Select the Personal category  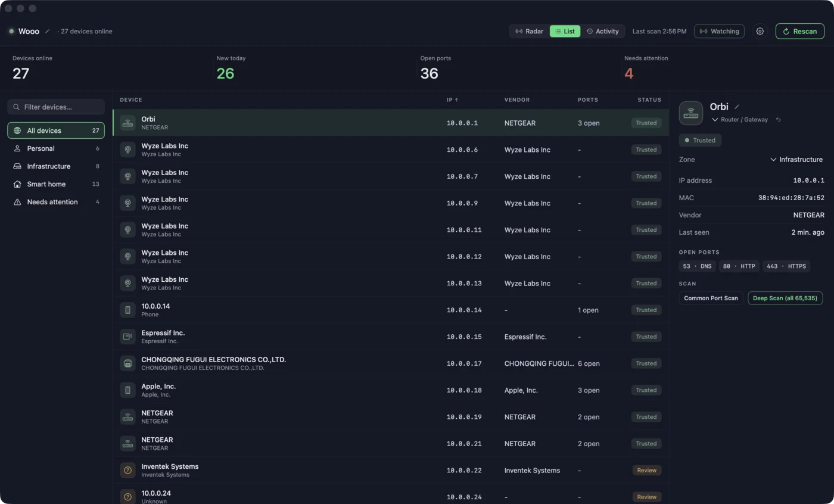(56, 148)
